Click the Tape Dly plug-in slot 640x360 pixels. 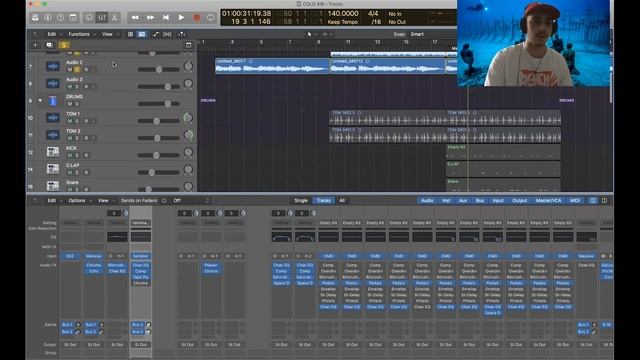(x=141, y=277)
